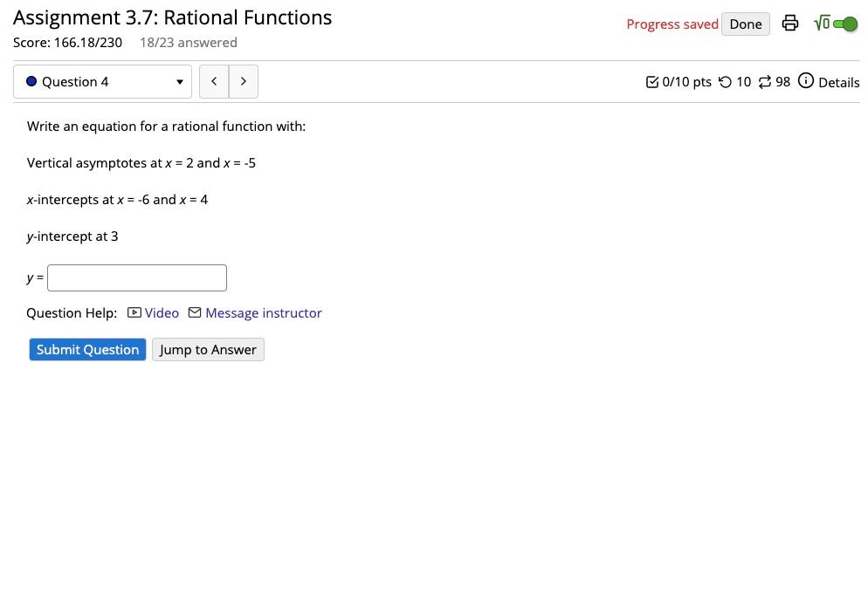Image resolution: width=868 pixels, height=589 pixels.
Task: Click the answer input field next to y =
Action: point(137,277)
